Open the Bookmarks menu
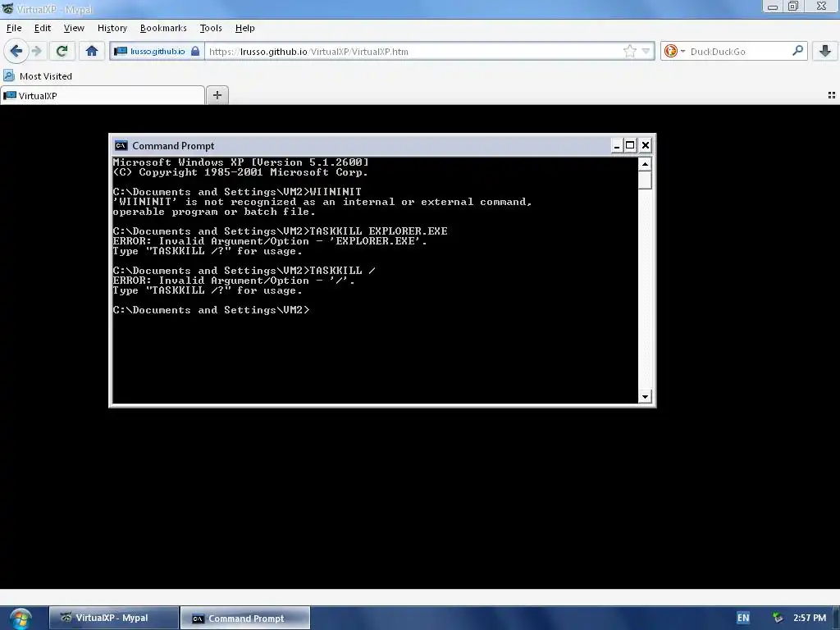 pyautogui.click(x=163, y=28)
